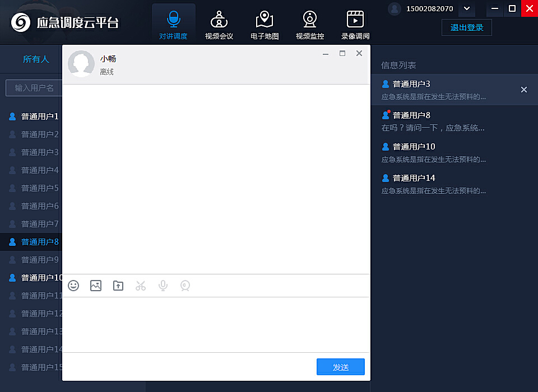538x392 pixels.
Task: Select 普通用户15 in the user list
Action: [31, 367]
